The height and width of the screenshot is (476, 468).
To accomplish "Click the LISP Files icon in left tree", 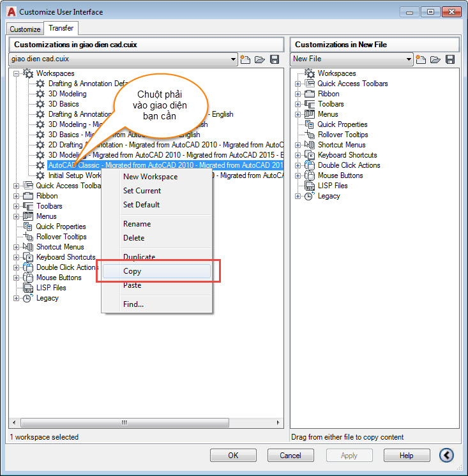I will click(28, 288).
